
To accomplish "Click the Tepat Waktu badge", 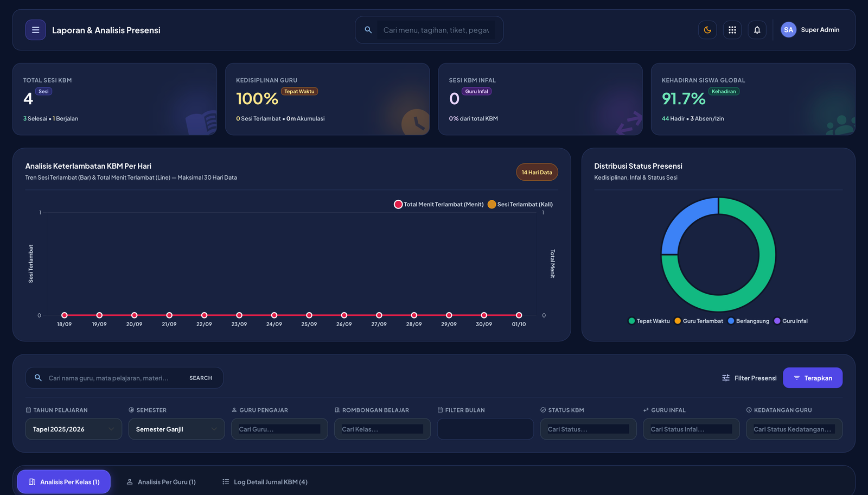I will point(299,91).
